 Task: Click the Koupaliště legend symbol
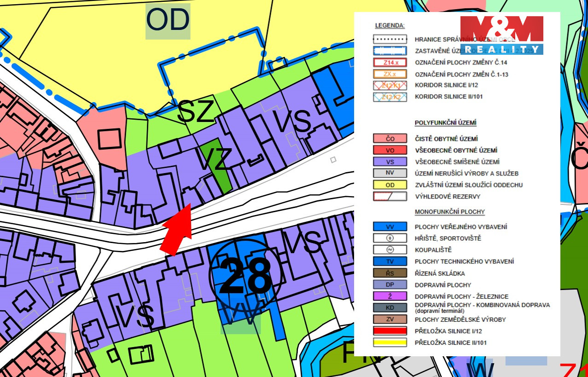[x=390, y=250]
